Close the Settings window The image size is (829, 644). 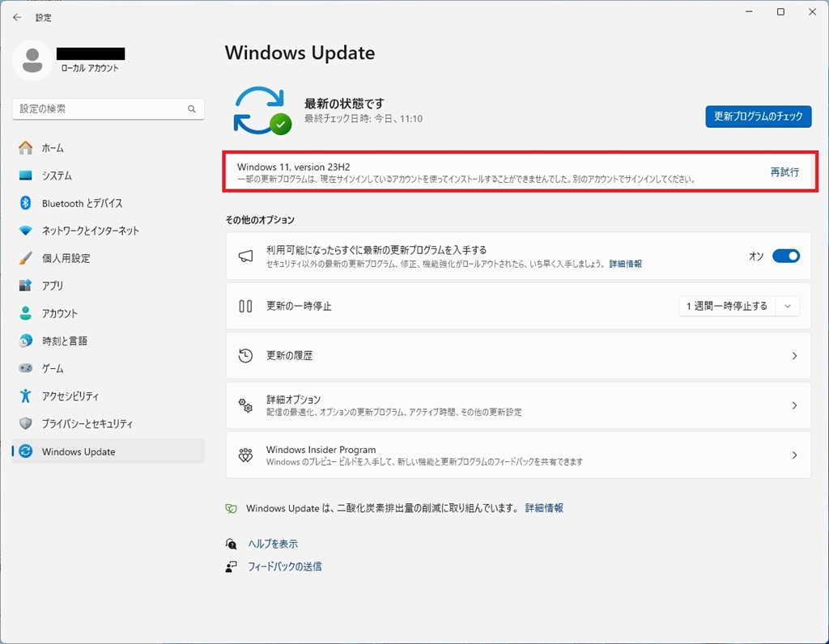tap(812, 11)
